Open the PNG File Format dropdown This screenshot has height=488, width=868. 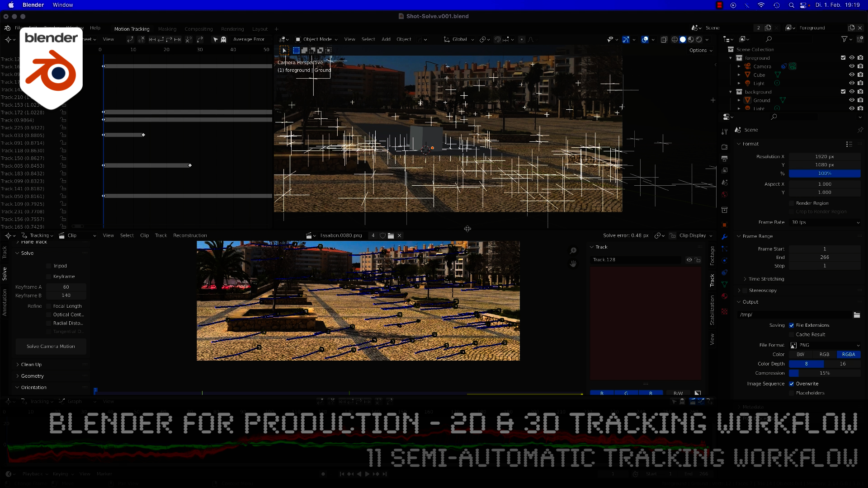824,345
